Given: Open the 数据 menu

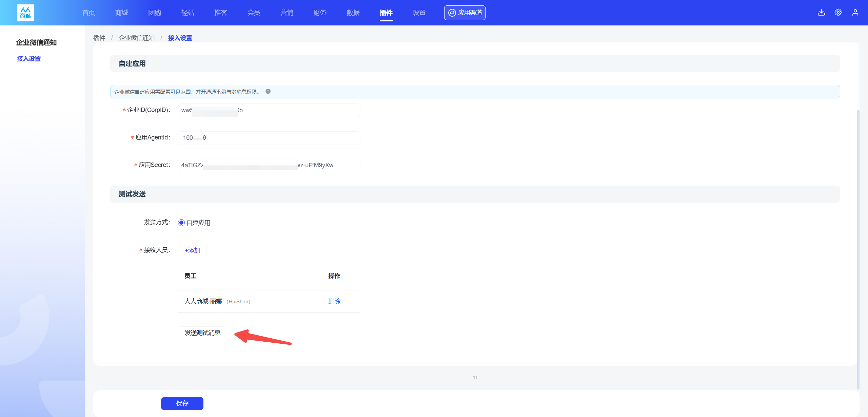Looking at the screenshot, I should [x=353, y=13].
